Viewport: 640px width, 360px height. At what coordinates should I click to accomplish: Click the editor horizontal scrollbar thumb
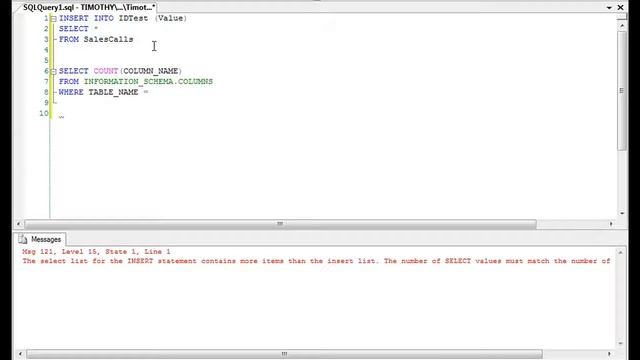pyautogui.click(x=280, y=224)
